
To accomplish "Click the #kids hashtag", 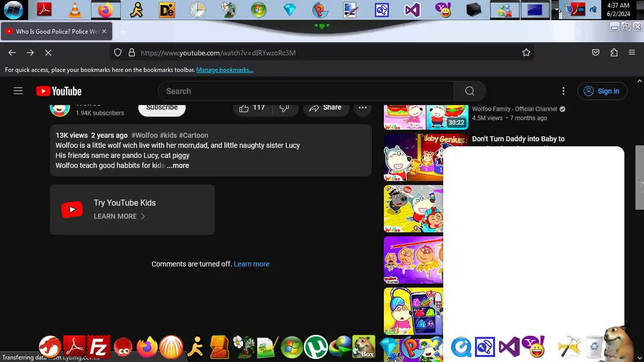I will coord(168,135).
